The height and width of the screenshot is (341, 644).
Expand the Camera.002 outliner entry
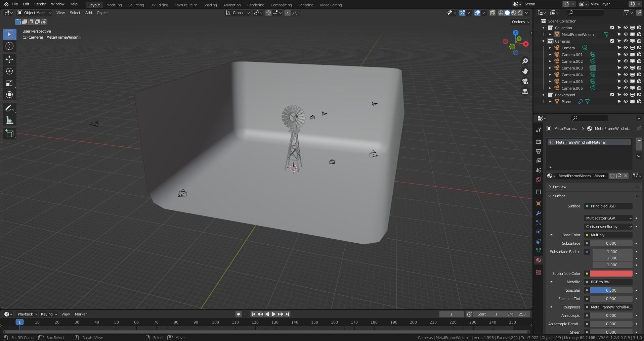[550, 61]
